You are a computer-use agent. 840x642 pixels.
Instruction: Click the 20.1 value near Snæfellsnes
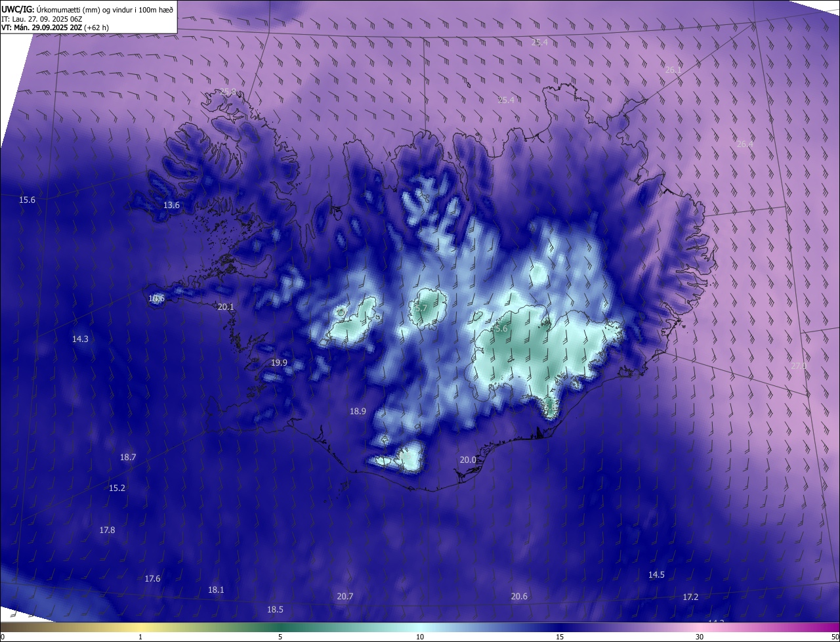pos(226,307)
